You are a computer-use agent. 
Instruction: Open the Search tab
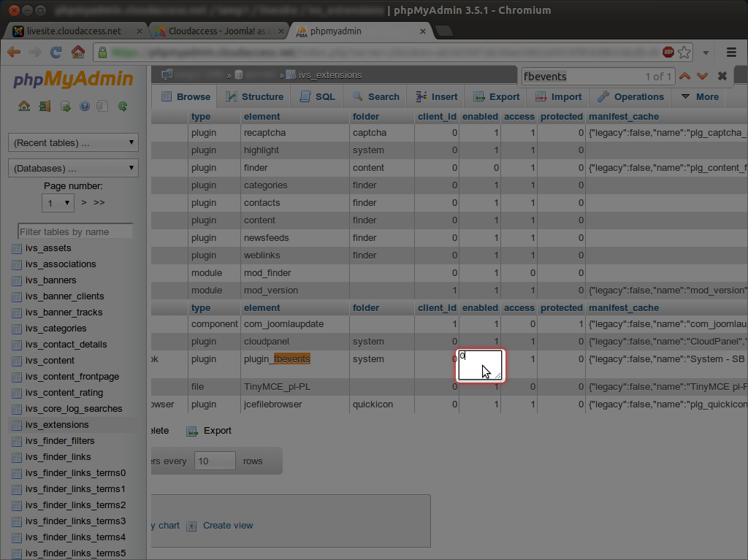pos(375,97)
